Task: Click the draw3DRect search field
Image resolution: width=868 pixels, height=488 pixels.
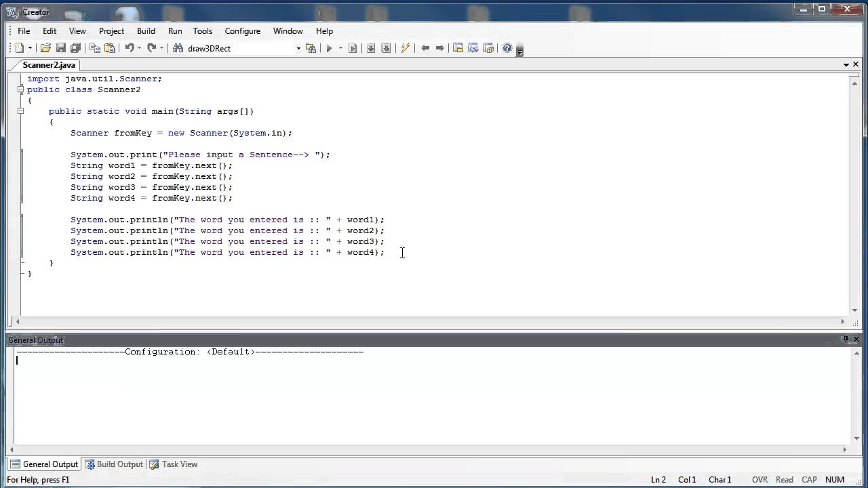Action: 239,48
